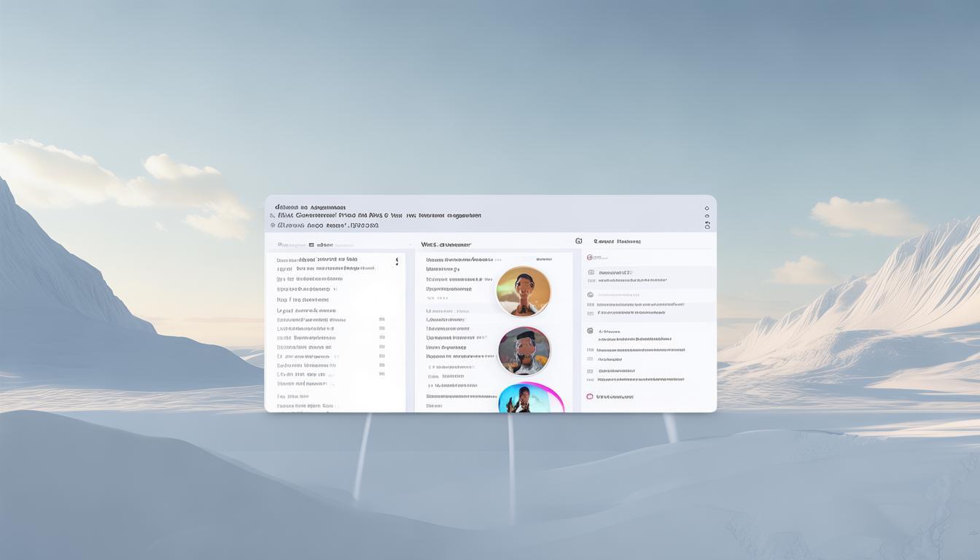Click the top title line in the window header
This screenshot has width=980, height=560.
tap(310, 207)
